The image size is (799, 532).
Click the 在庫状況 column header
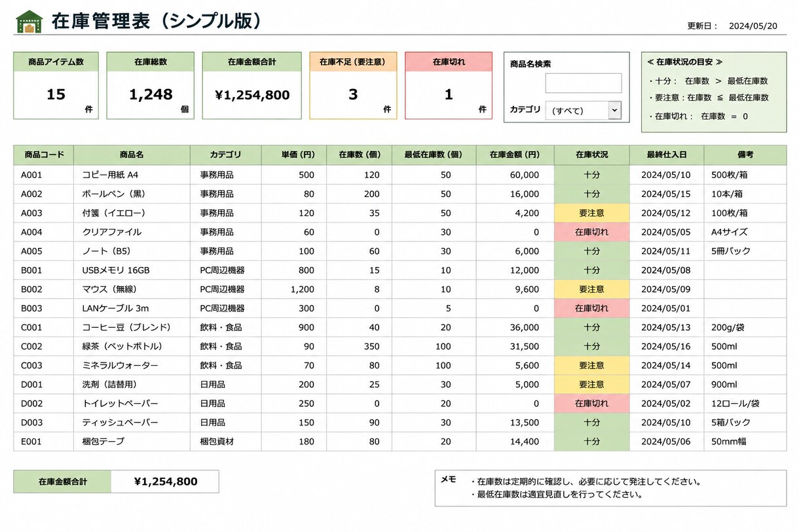[x=592, y=155]
